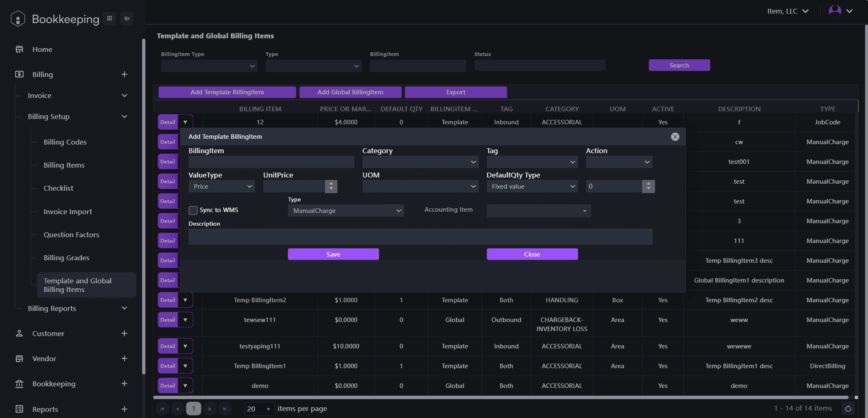868x418 pixels.
Task: Open Billing Items menu item
Action: point(64,165)
